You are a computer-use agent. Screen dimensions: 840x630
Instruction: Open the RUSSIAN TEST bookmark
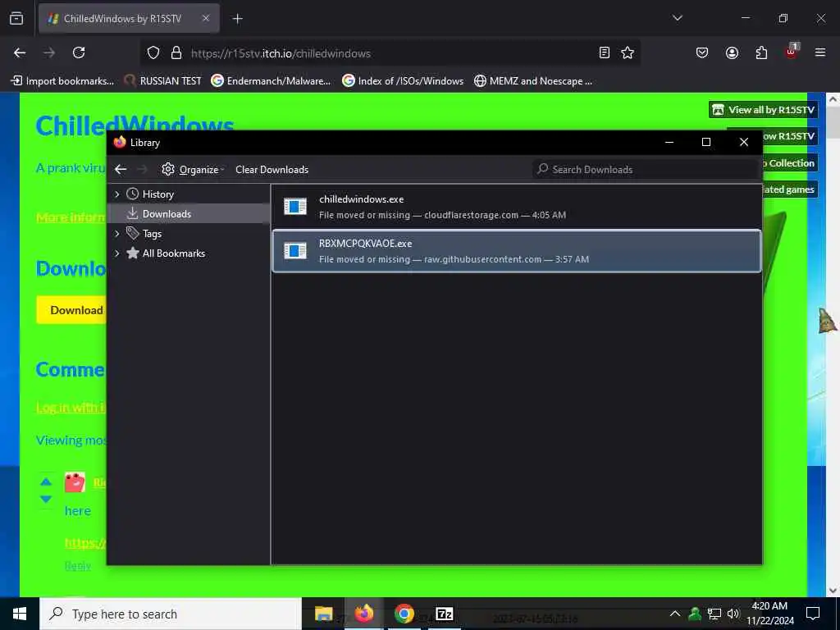point(163,81)
